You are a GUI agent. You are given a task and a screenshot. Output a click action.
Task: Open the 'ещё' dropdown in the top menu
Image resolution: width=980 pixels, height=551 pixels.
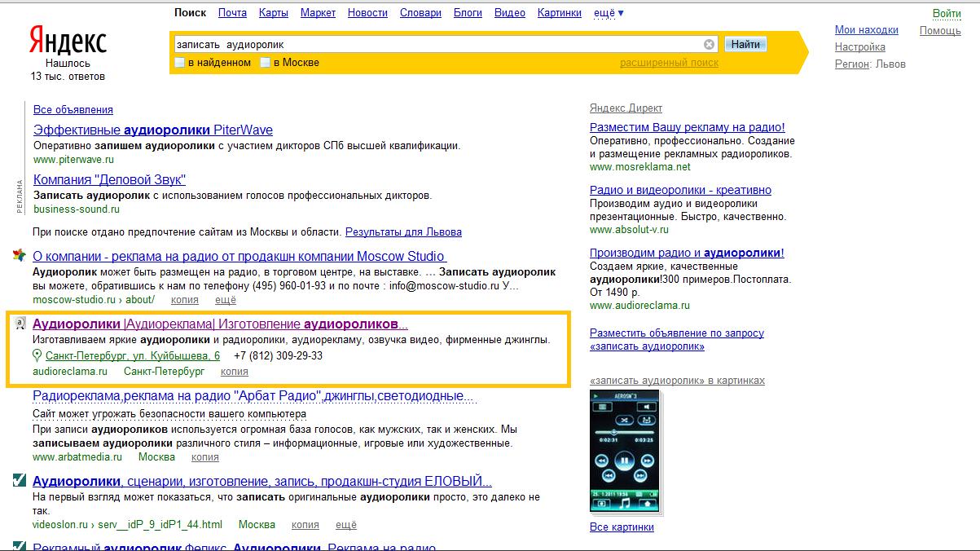(x=609, y=13)
